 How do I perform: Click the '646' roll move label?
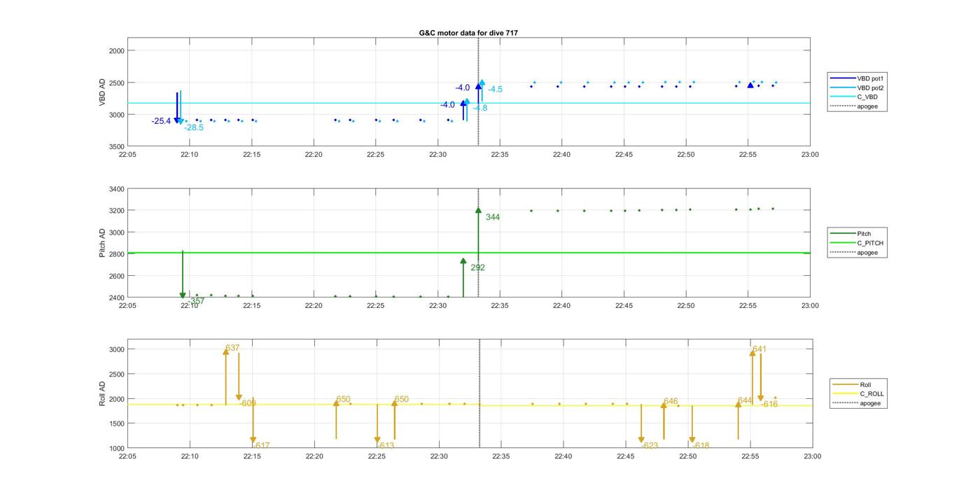pyautogui.click(x=671, y=401)
